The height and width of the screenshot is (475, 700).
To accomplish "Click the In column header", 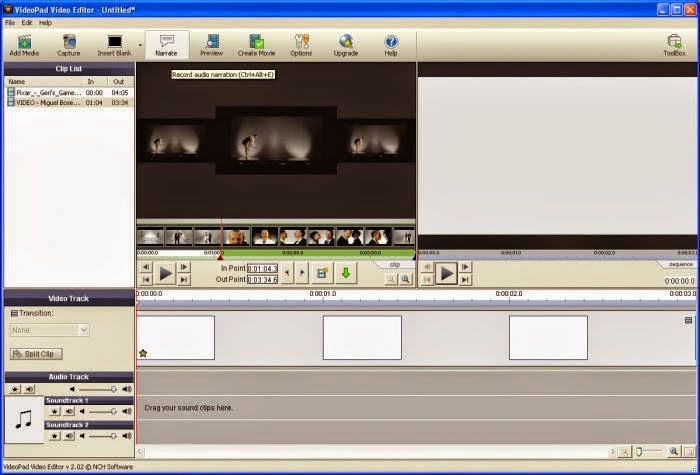I will (95, 82).
